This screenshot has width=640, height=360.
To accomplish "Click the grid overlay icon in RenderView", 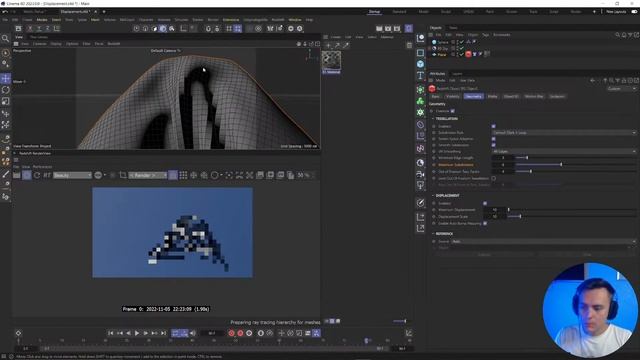I will [x=183, y=175].
